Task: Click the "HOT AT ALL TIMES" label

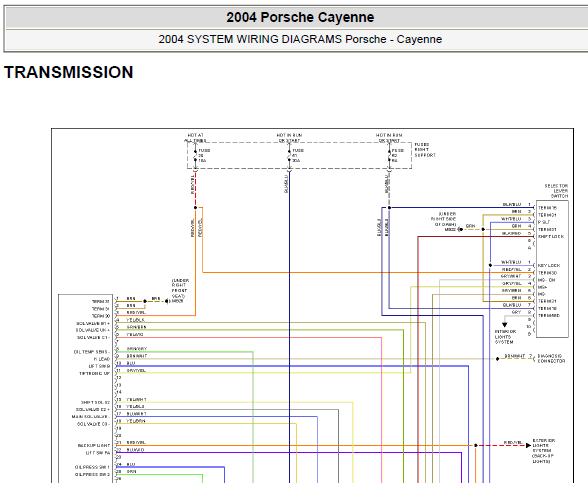Action: tap(195, 138)
